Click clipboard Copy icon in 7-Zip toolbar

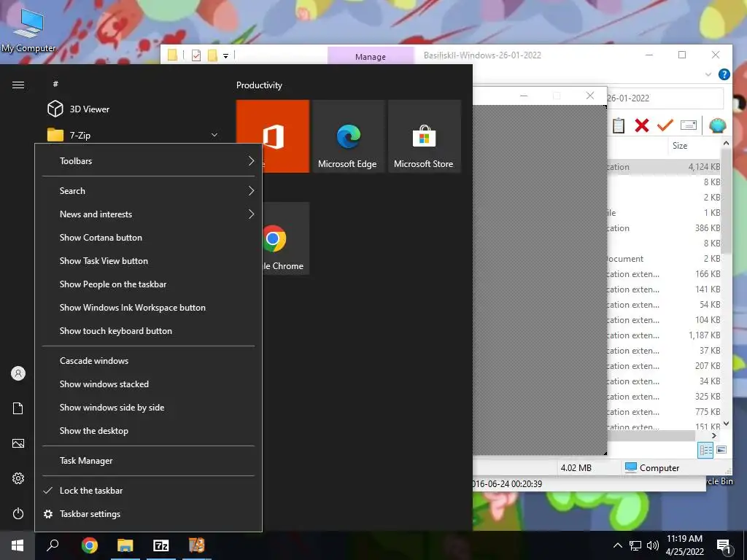[x=619, y=125]
